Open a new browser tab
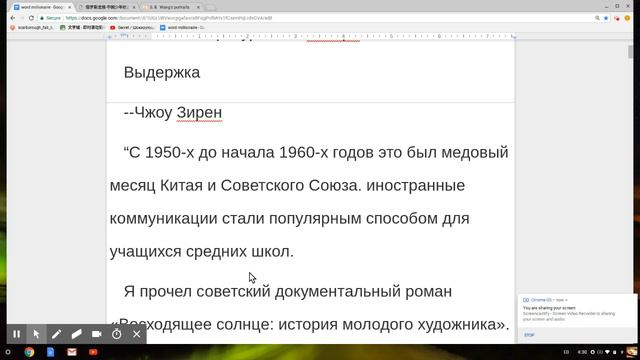 point(210,7)
